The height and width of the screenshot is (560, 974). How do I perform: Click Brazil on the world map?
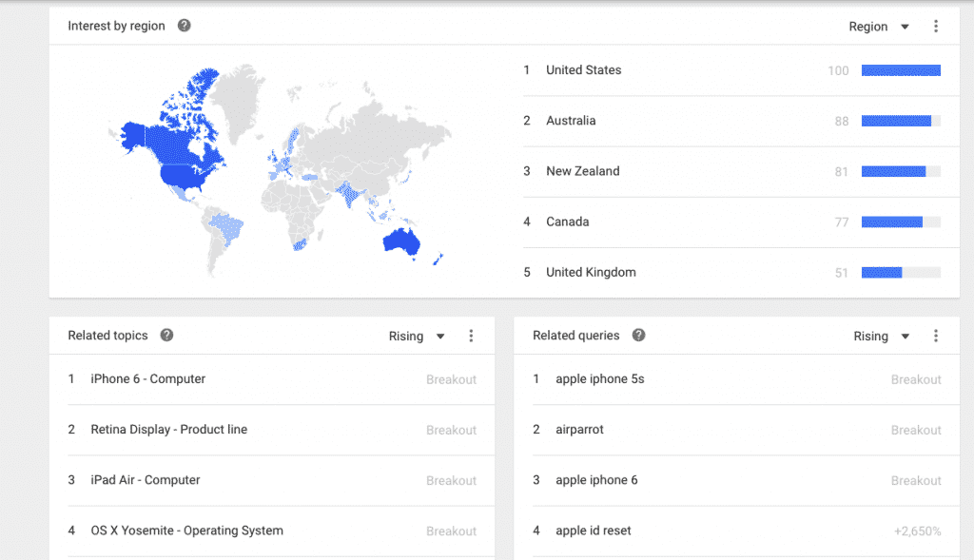[x=226, y=227]
